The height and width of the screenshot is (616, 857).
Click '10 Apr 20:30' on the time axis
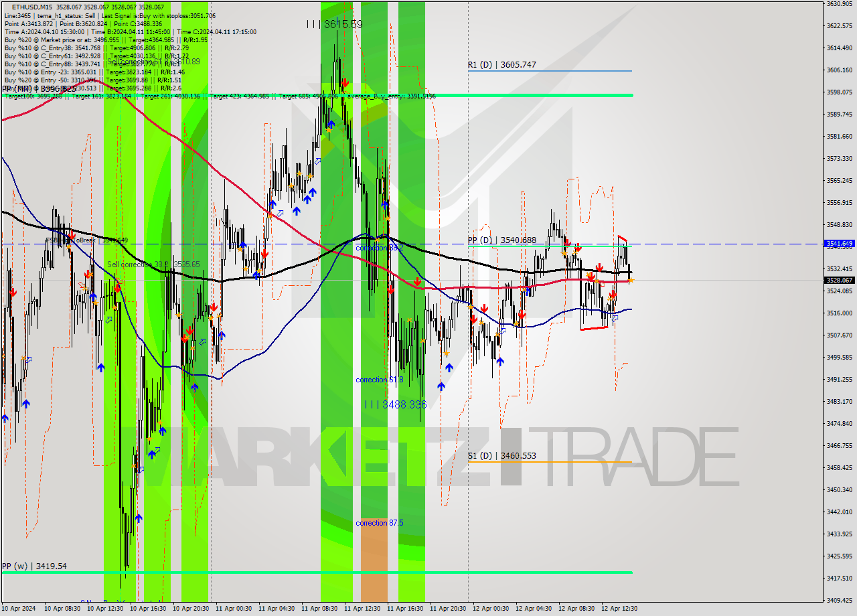tap(191, 609)
